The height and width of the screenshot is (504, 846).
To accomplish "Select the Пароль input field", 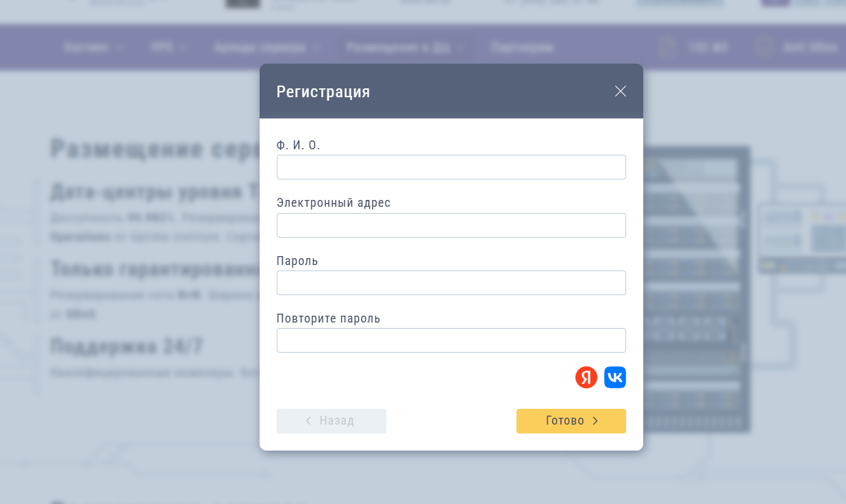I will (x=451, y=283).
